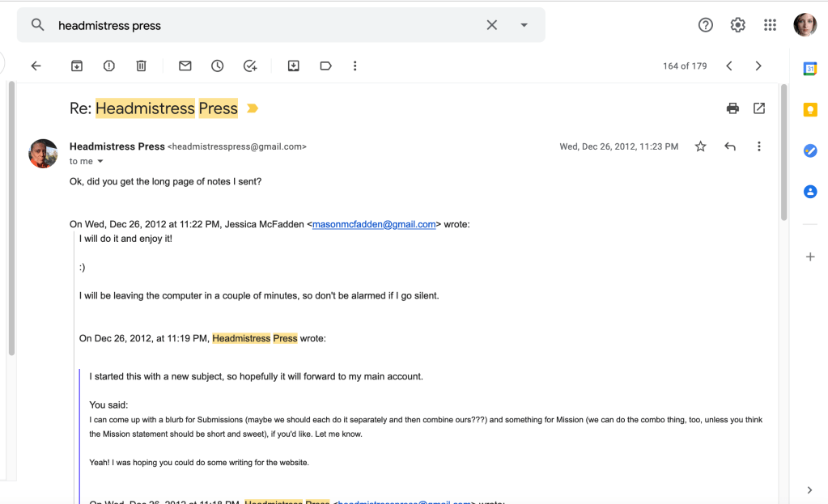Image resolution: width=828 pixels, height=504 pixels.
Task: Toggle the yellow importance marker
Action: point(253,108)
